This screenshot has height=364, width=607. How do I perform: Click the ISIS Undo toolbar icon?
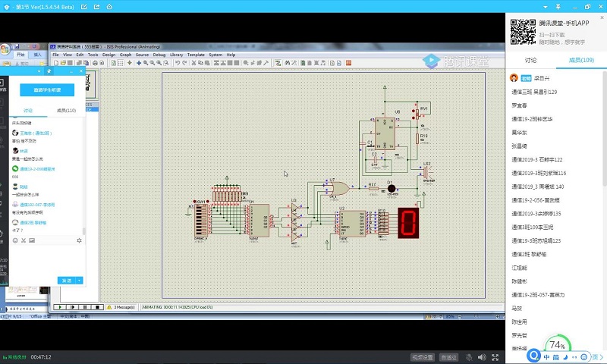pyautogui.click(x=177, y=62)
